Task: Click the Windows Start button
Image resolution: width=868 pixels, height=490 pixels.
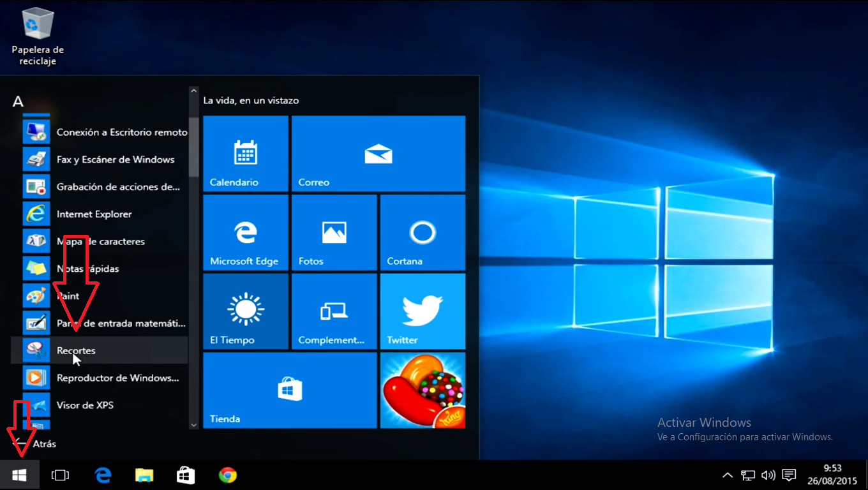Action: click(x=19, y=475)
